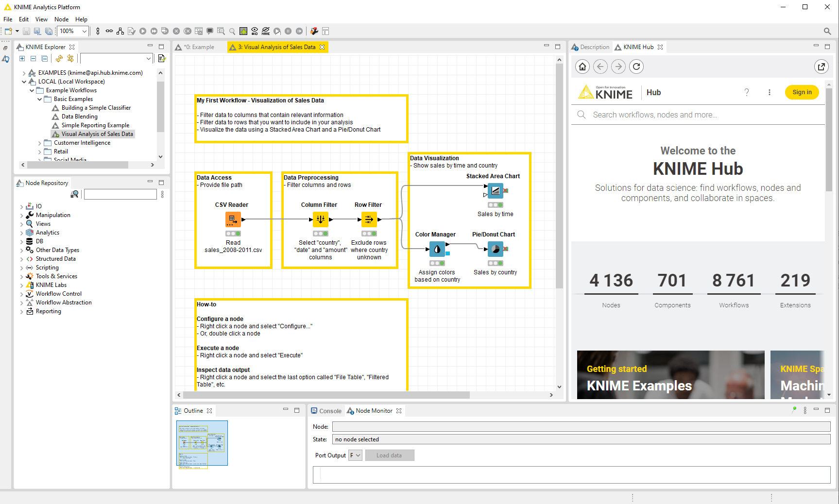Switch to the *0: Example workflow tab
The width and height of the screenshot is (839, 504).
pos(199,47)
